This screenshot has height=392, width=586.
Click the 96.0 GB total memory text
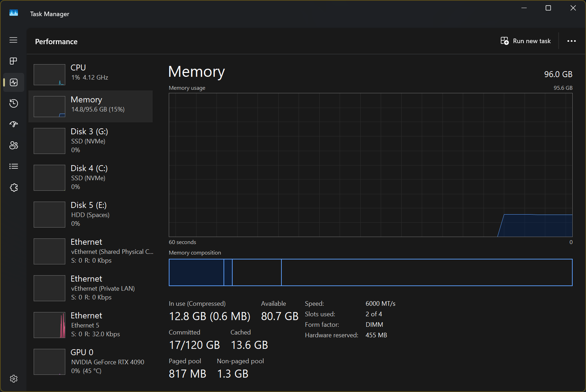coord(558,74)
